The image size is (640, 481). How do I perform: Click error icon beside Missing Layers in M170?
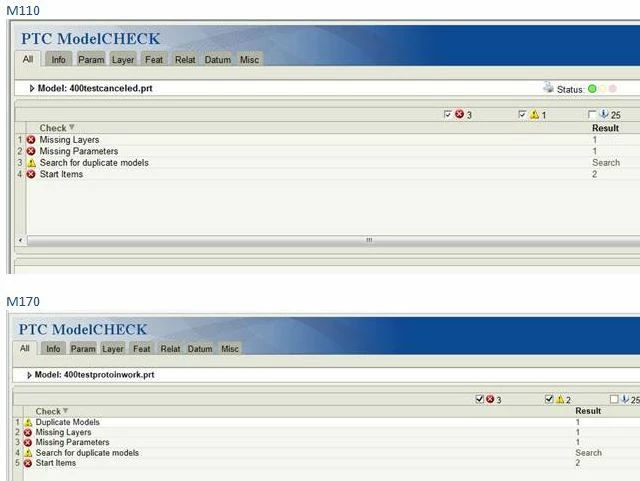(28, 432)
